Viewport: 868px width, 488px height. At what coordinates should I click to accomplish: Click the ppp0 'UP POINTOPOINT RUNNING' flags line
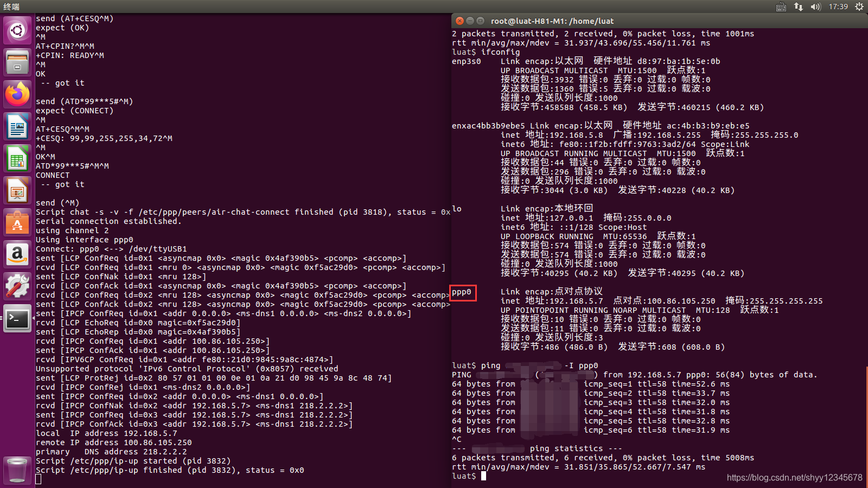(x=640, y=310)
